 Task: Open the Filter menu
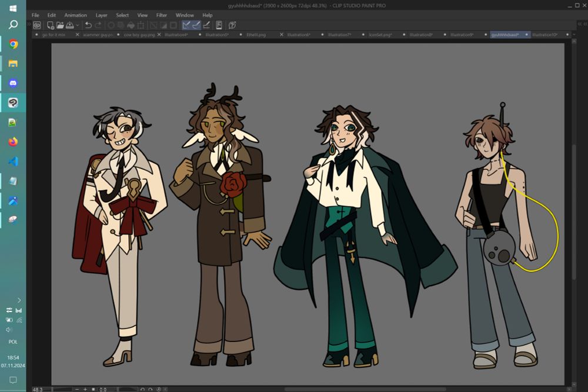pos(161,15)
